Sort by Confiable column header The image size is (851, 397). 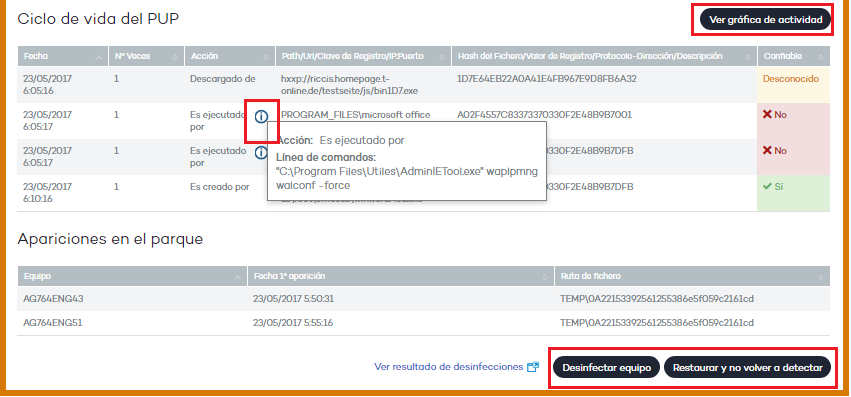[x=794, y=56]
